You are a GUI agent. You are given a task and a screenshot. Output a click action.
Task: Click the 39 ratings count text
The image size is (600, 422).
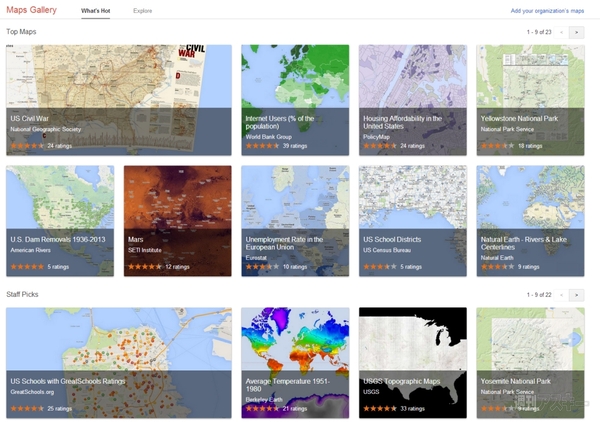coord(295,146)
